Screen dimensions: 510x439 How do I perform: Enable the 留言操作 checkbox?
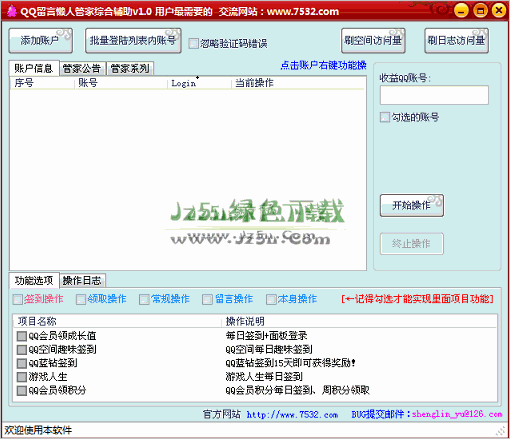pyautogui.click(x=207, y=299)
